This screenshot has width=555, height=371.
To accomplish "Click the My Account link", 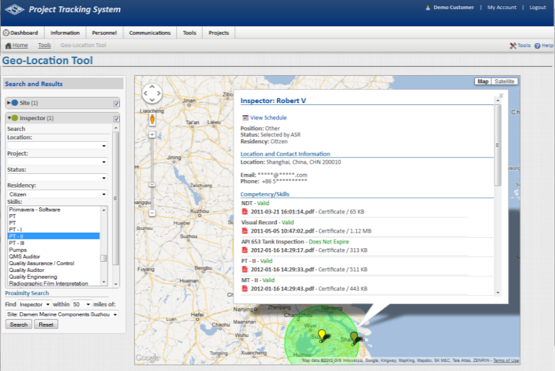I will coord(502,7).
